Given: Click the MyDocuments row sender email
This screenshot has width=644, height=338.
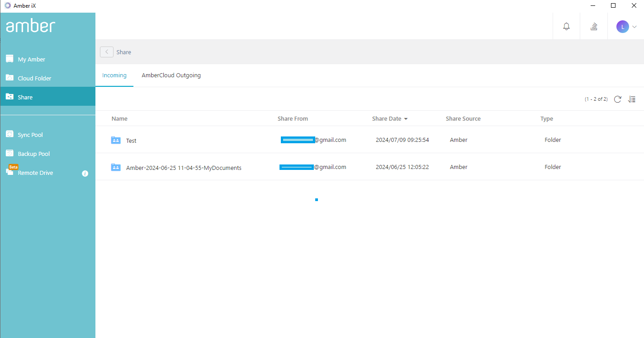Looking at the screenshot, I should point(313,167).
